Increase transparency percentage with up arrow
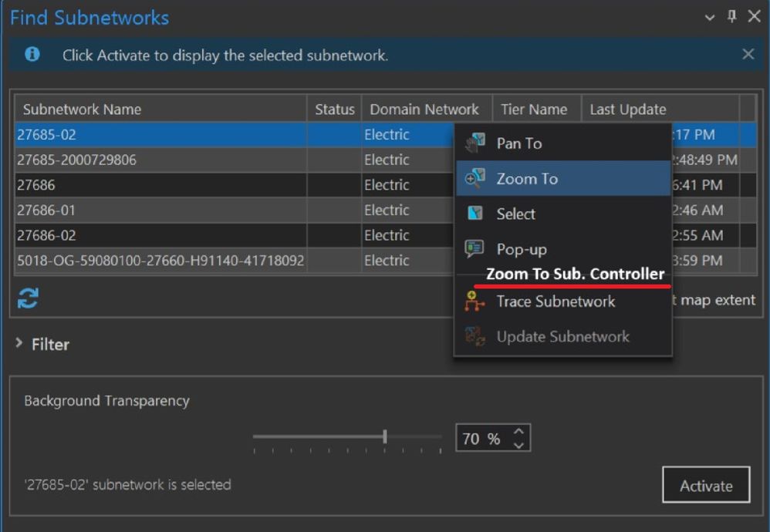Viewport: 770px width, 532px height. coord(518,433)
